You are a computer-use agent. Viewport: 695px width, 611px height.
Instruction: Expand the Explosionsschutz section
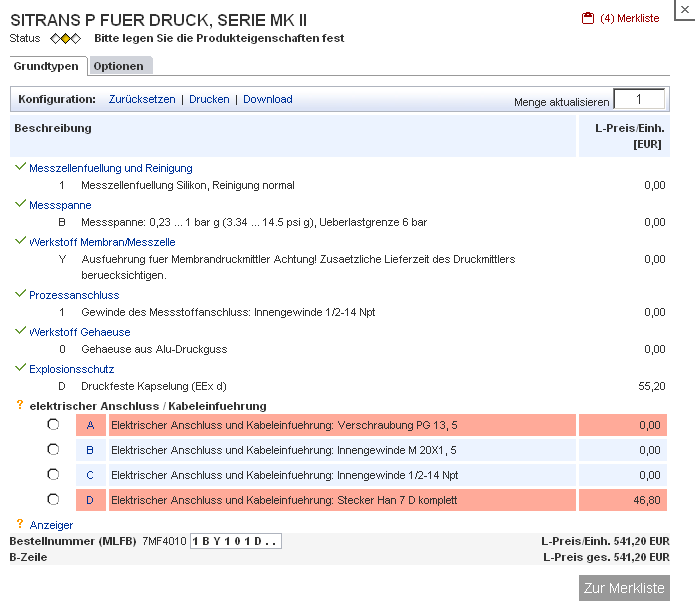point(72,369)
